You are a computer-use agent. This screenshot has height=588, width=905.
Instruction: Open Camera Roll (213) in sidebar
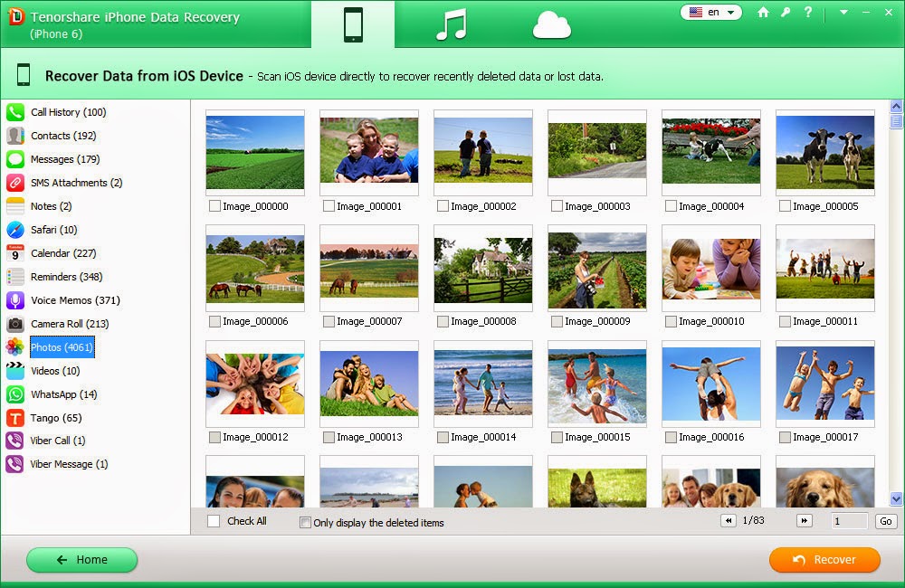(x=70, y=324)
